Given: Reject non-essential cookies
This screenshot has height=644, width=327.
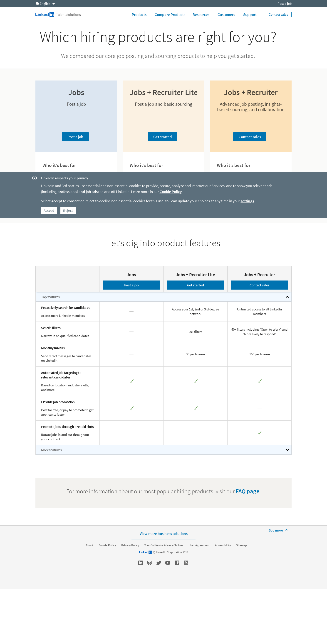Looking at the screenshot, I should 68,210.
